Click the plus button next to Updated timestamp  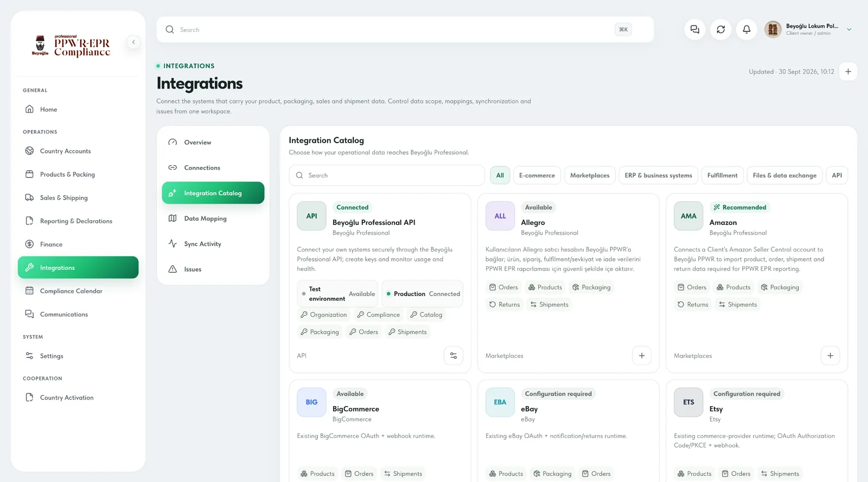tap(848, 72)
